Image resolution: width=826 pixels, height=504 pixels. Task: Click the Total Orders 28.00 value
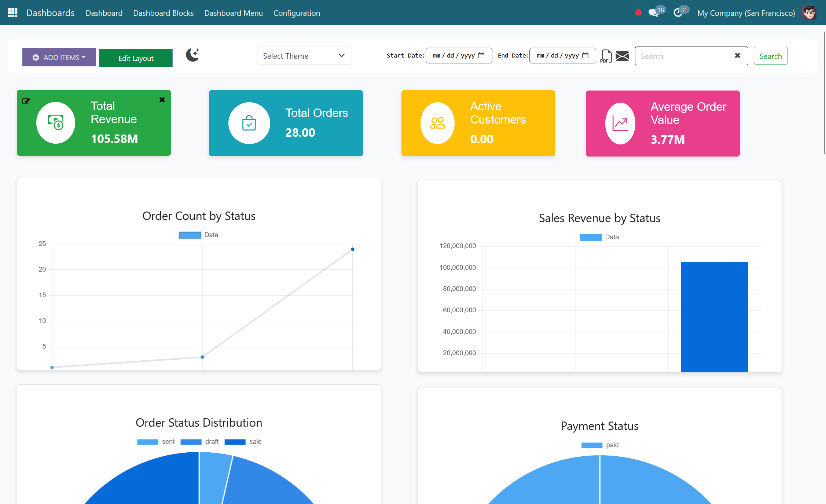(x=300, y=133)
